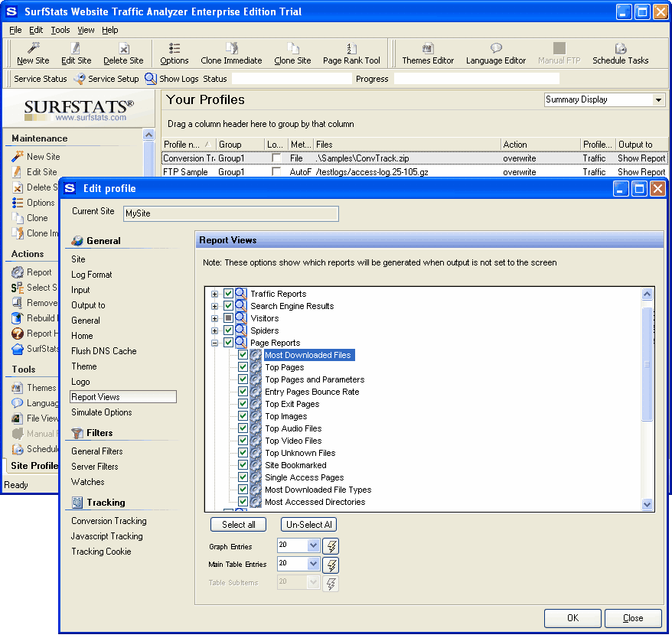Viewport: 672px width, 638px height.
Task: Click the report tree scrollbar thumb
Action: [648, 364]
